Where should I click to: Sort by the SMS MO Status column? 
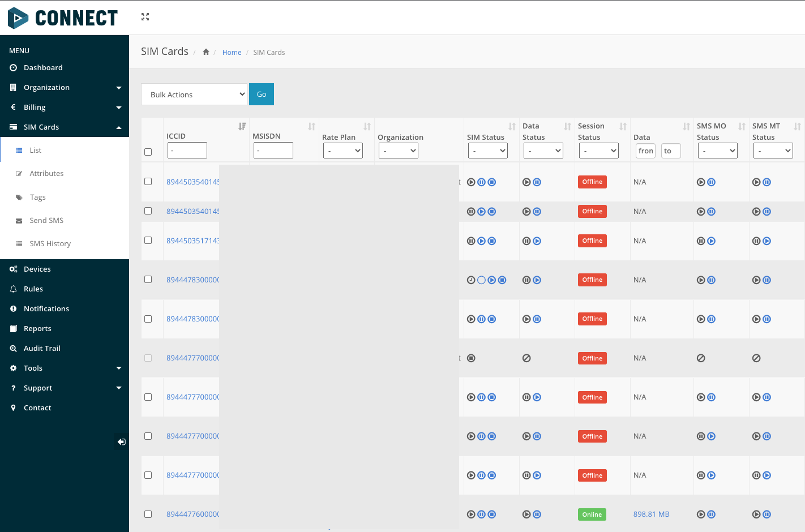click(x=742, y=126)
